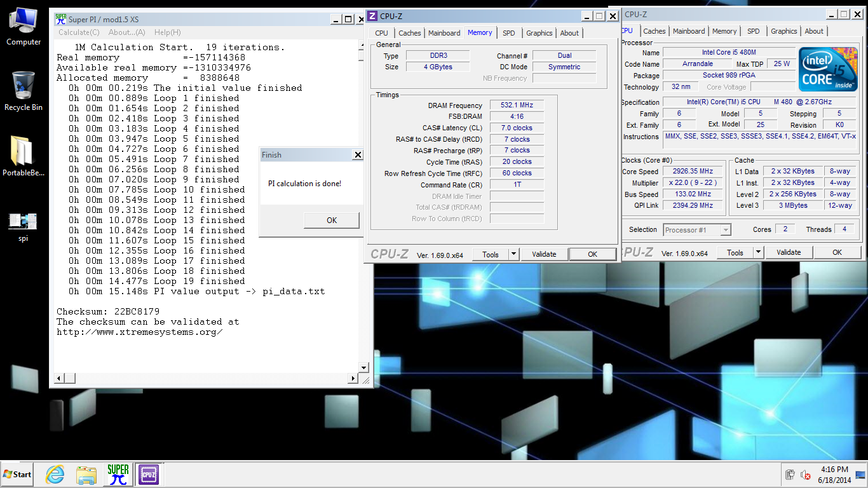Click the purple CPU-Z title bar icon
Image resolution: width=868 pixels, height=488 pixels.
tap(372, 16)
